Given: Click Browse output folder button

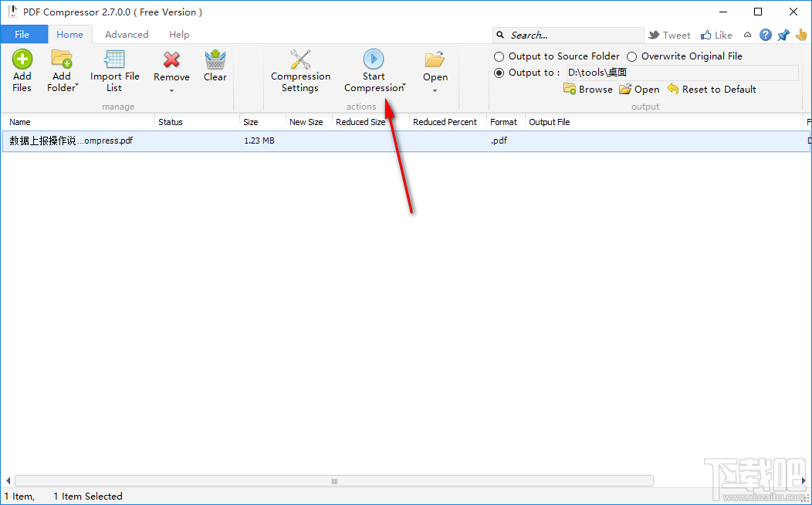Looking at the screenshot, I should pos(587,89).
